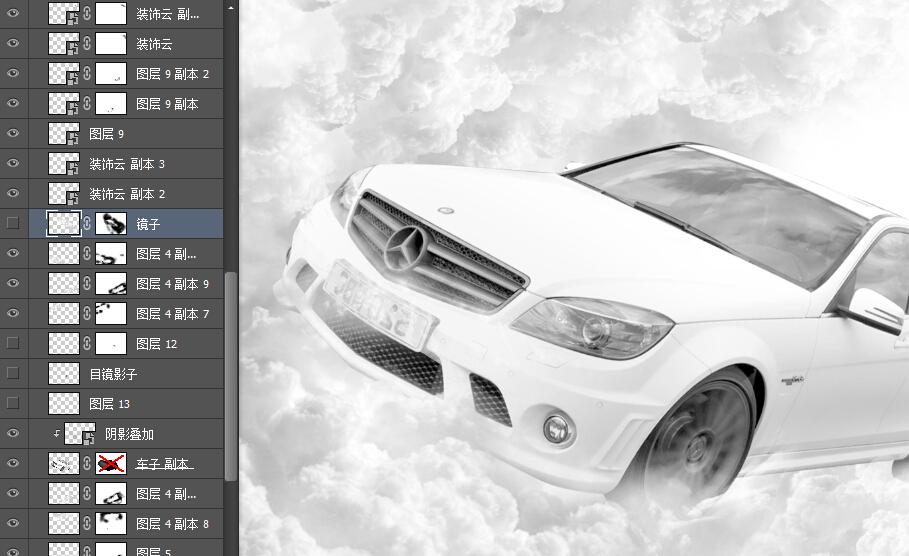Click the smart object thumbnail of 装饰云
This screenshot has height=556, width=909.
(64, 43)
